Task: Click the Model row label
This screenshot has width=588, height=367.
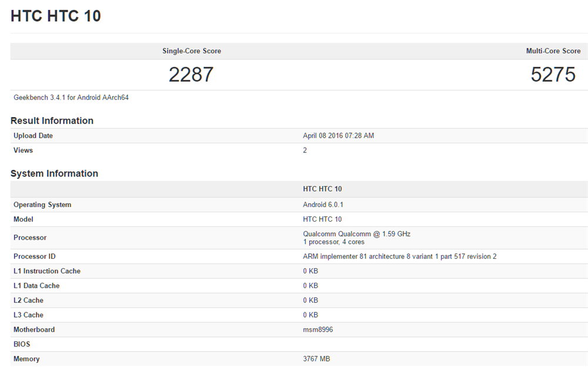Action: 24,219
